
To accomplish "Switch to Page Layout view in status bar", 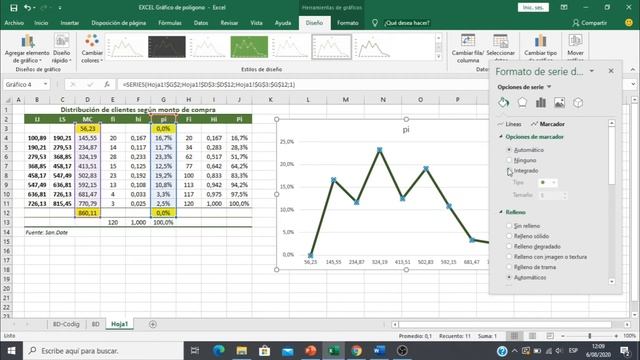I will click(532, 336).
